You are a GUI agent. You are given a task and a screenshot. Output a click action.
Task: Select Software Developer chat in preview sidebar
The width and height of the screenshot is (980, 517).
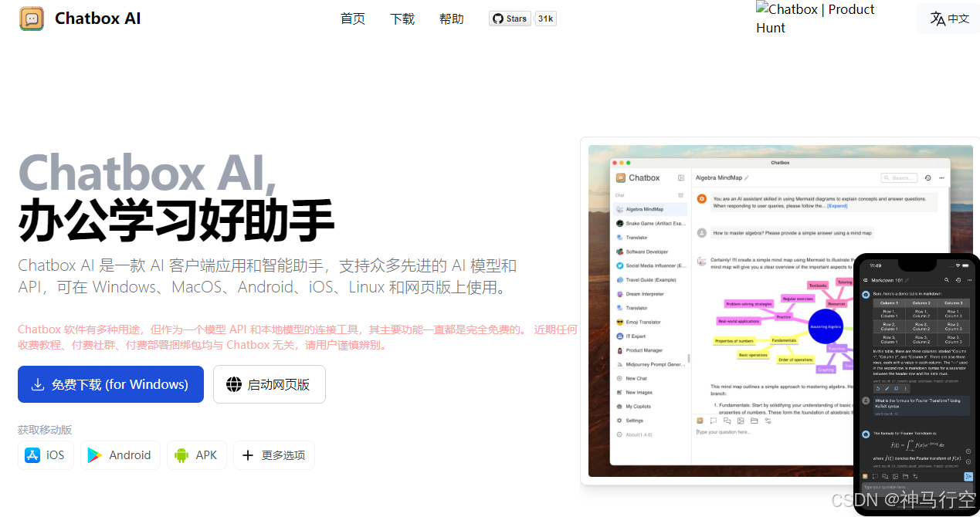tap(650, 252)
